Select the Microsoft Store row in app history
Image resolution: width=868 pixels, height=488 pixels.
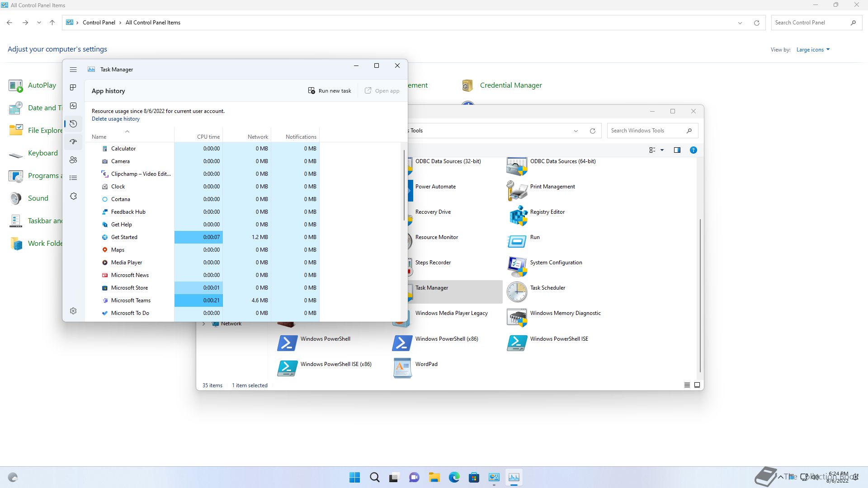pyautogui.click(x=202, y=288)
